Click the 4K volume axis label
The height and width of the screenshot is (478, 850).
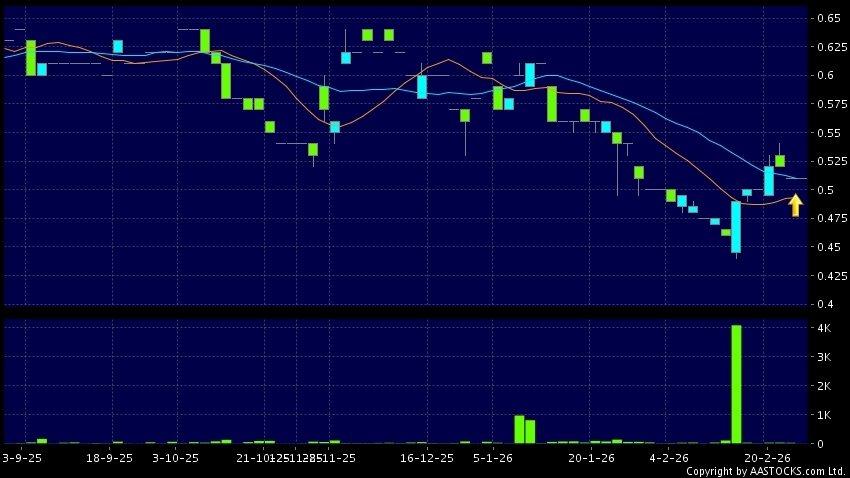823,328
